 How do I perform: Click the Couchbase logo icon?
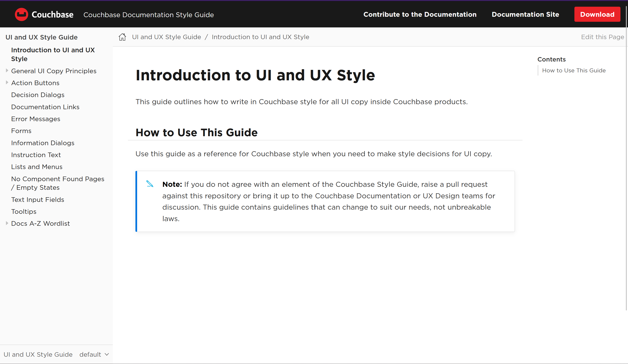coord(21,14)
